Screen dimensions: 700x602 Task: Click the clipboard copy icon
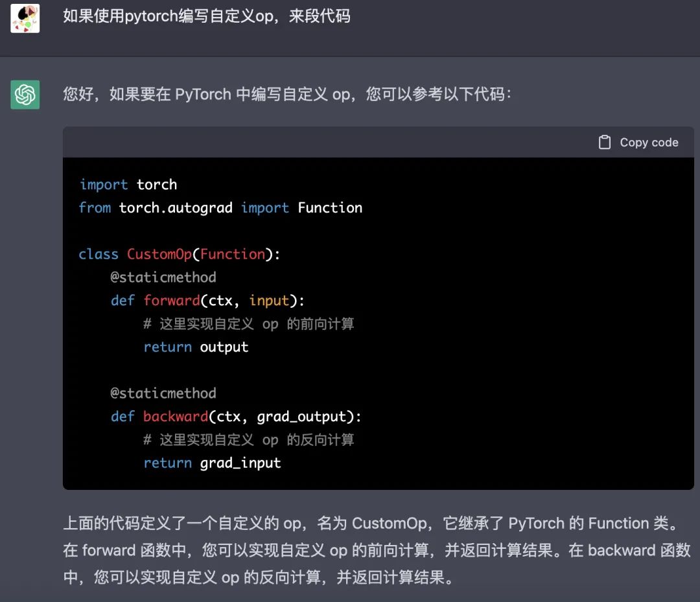point(605,143)
